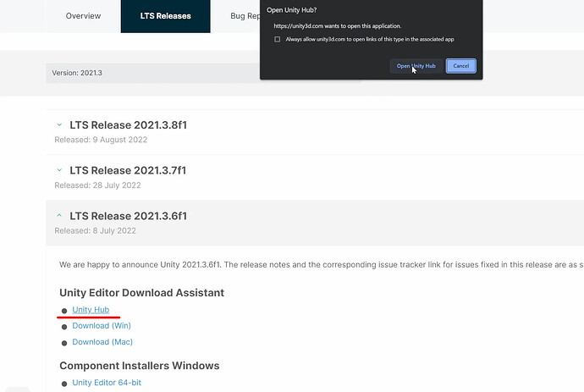
Task: Click the LTS Release 2021.3.8f1 heading
Action: tap(128, 124)
